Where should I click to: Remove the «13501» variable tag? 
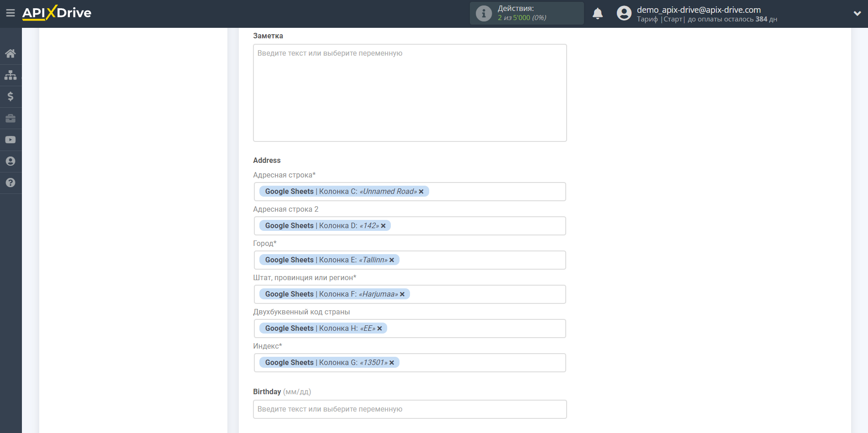[392, 363]
